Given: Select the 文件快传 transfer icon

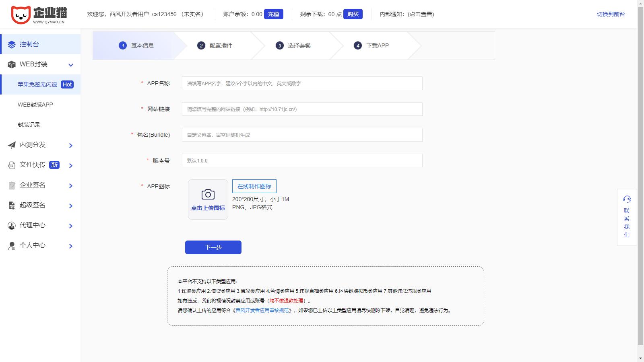Looking at the screenshot, I should tap(11, 165).
